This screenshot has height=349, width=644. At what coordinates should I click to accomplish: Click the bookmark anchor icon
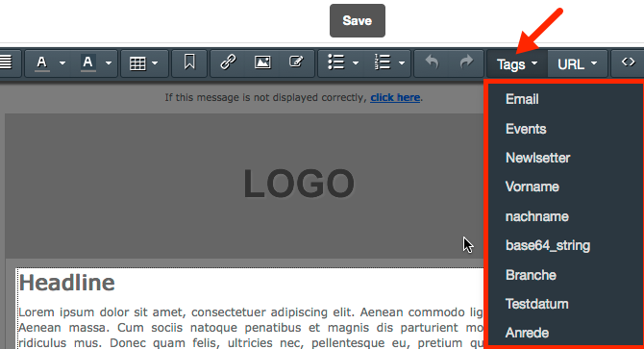(x=189, y=62)
